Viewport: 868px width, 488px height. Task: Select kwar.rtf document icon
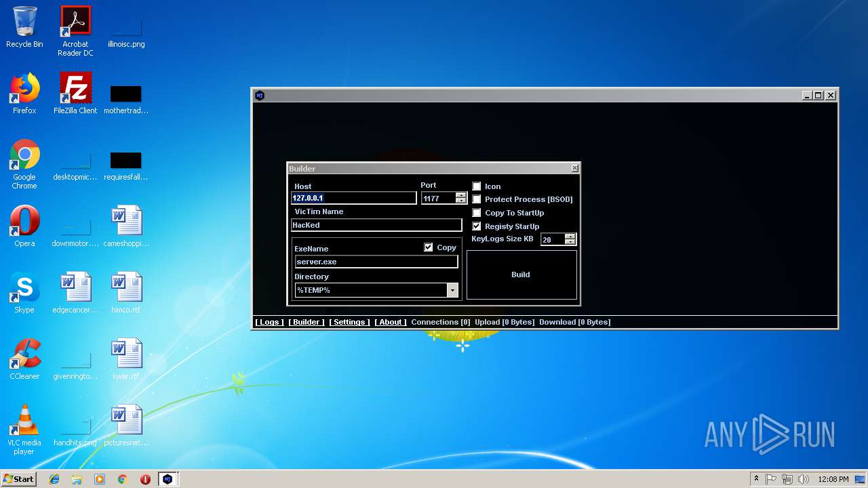pos(126,359)
